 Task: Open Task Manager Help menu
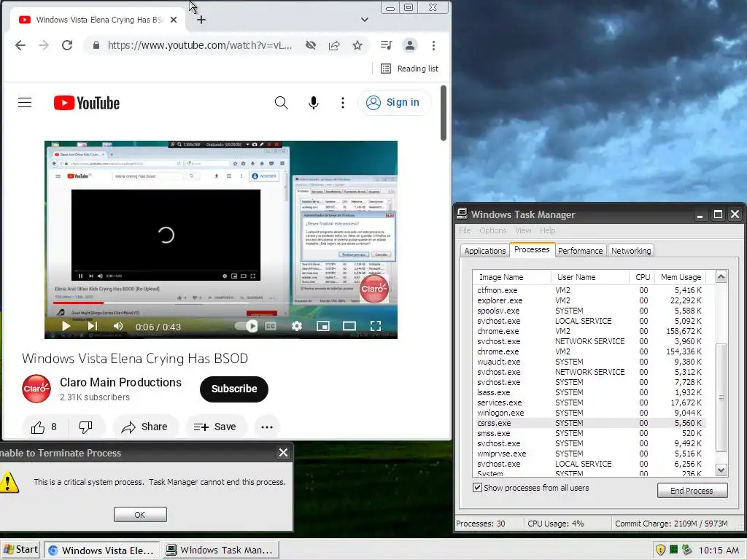tap(547, 230)
